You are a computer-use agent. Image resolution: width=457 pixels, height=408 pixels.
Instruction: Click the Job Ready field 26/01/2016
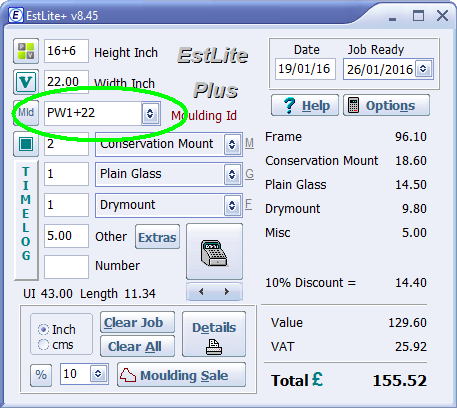tap(379, 69)
